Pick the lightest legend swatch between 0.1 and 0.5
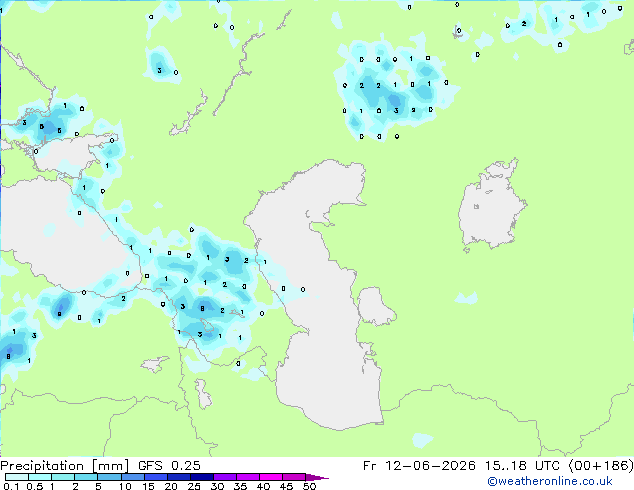634x490 pixels. pyautogui.click(x=17, y=477)
